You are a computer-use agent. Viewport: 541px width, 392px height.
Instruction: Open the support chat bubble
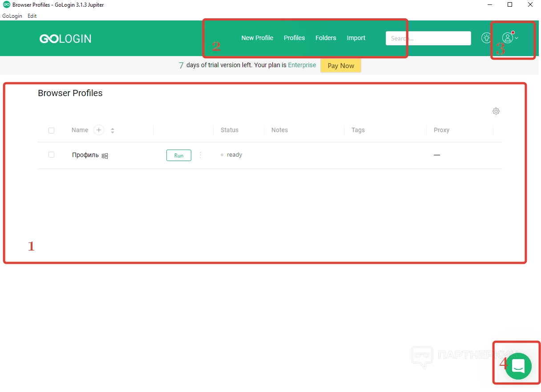click(x=518, y=366)
